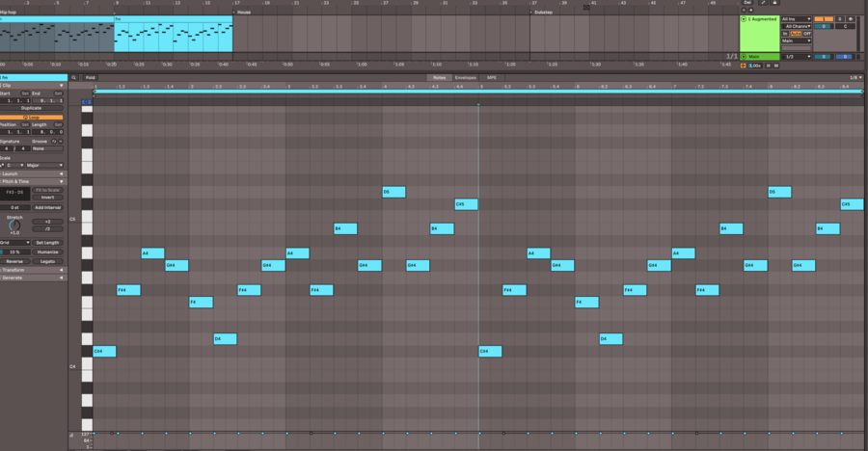The height and width of the screenshot is (451, 868).
Task: Click the Dubstep locator marker
Action: (x=541, y=13)
